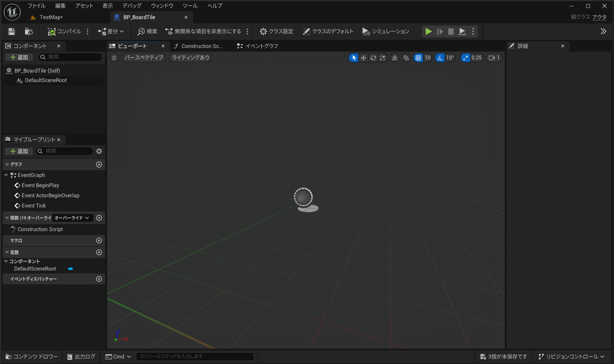Close the BP_BoardTile tab
Viewport: 614px width, 364px height.
click(186, 17)
